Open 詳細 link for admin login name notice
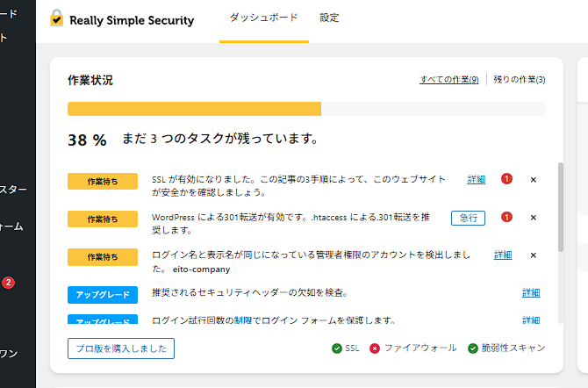This screenshot has width=588, height=388. (x=503, y=255)
